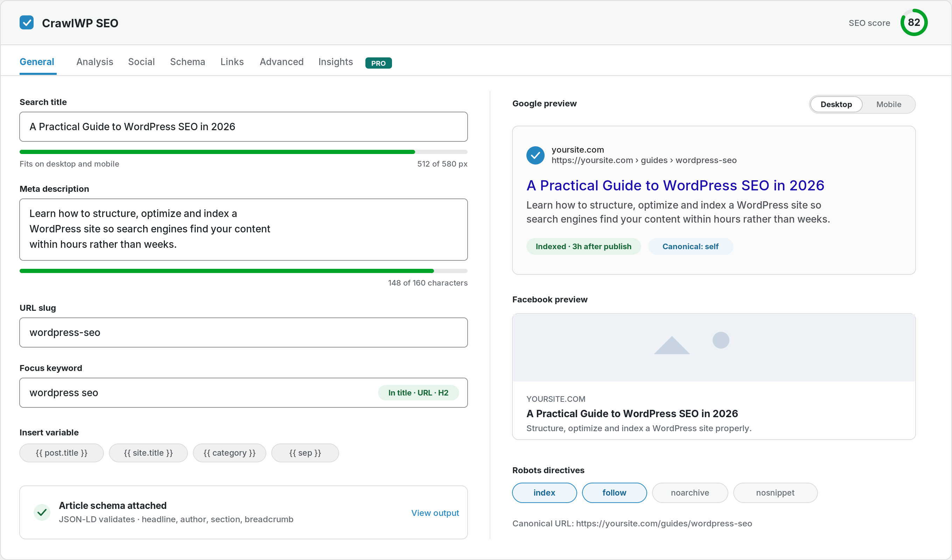Switch to the General tab
This screenshot has height=560, width=952.
37,62
